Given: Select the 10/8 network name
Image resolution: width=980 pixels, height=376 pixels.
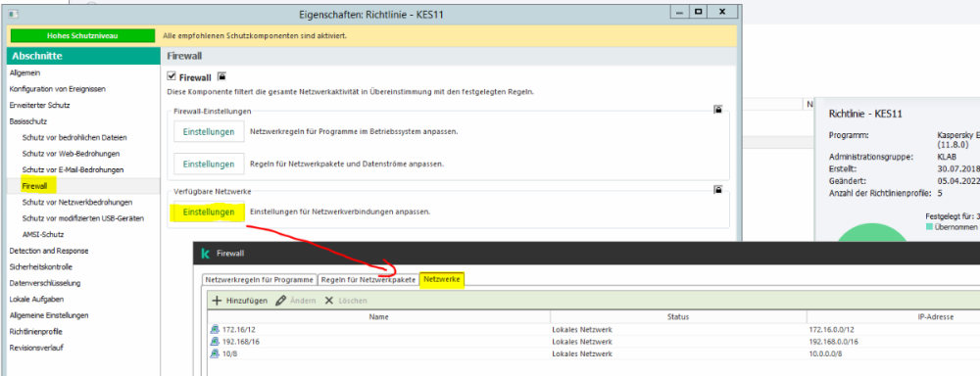Looking at the screenshot, I should (x=229, y=353).
